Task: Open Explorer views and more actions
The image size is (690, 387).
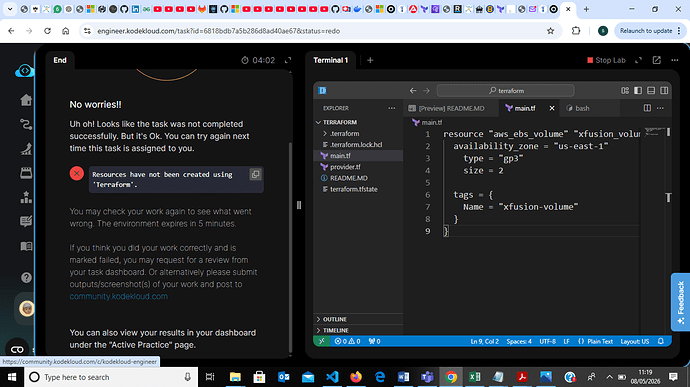Action: tap(392, 108)
